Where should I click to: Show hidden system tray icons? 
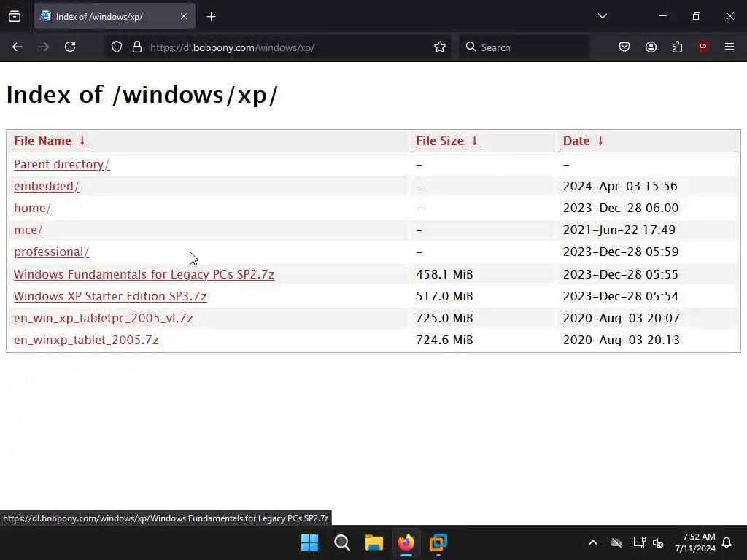pos(593,542)
